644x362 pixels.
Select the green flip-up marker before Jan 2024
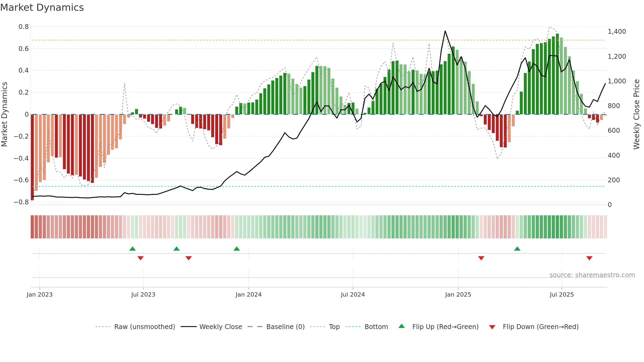[x=237, y=249]
